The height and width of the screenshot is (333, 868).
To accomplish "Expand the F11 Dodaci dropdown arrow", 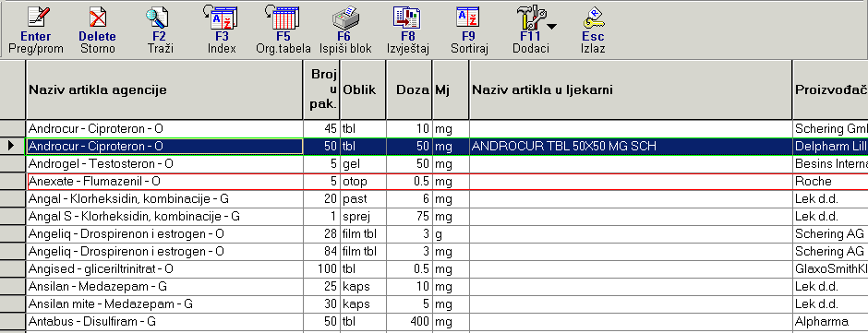I will (552, 26).
